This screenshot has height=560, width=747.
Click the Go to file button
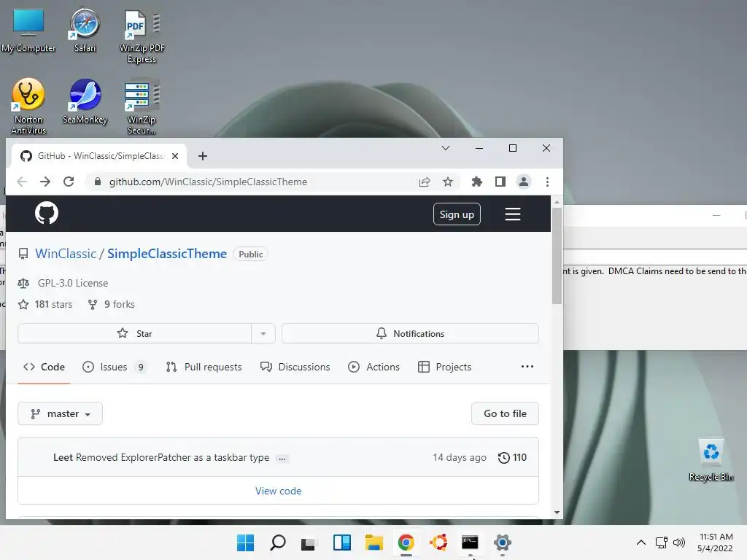coord(505,413)
